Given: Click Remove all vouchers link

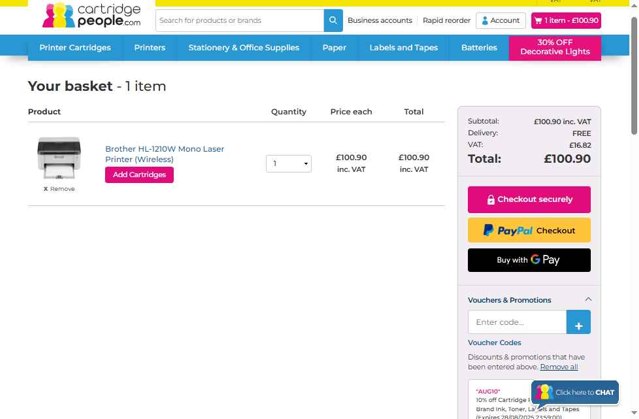Looking at the screenshot, I should pos(559,367).
